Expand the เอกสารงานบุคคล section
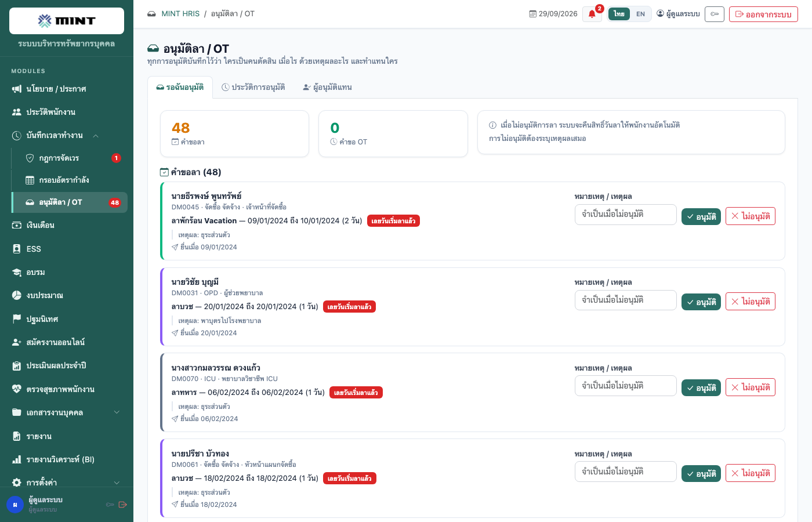The width and height of the screenshot is (812, 522). click(67, 412)
